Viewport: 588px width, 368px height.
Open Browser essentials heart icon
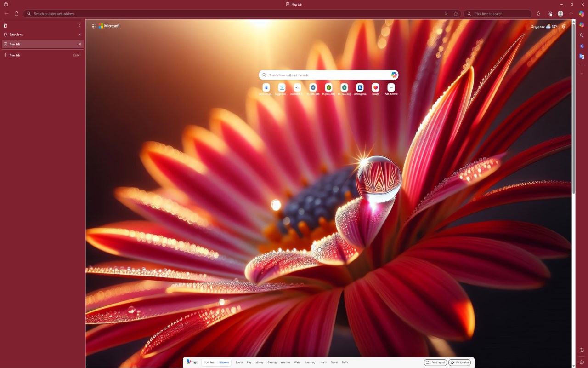(x=550, y=14)
